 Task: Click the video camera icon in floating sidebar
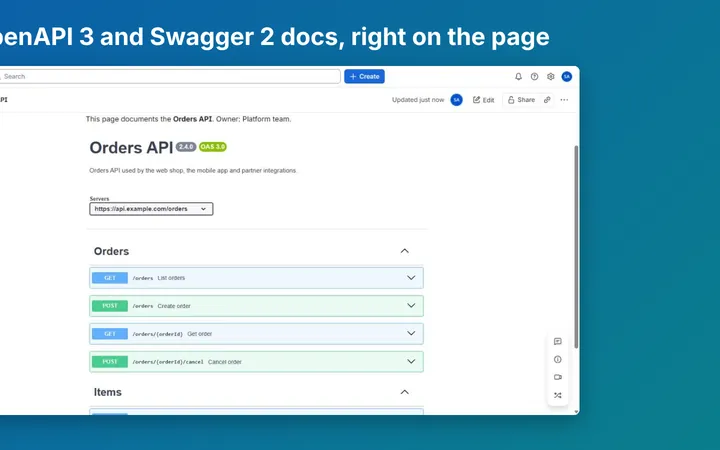click(557, 377)
